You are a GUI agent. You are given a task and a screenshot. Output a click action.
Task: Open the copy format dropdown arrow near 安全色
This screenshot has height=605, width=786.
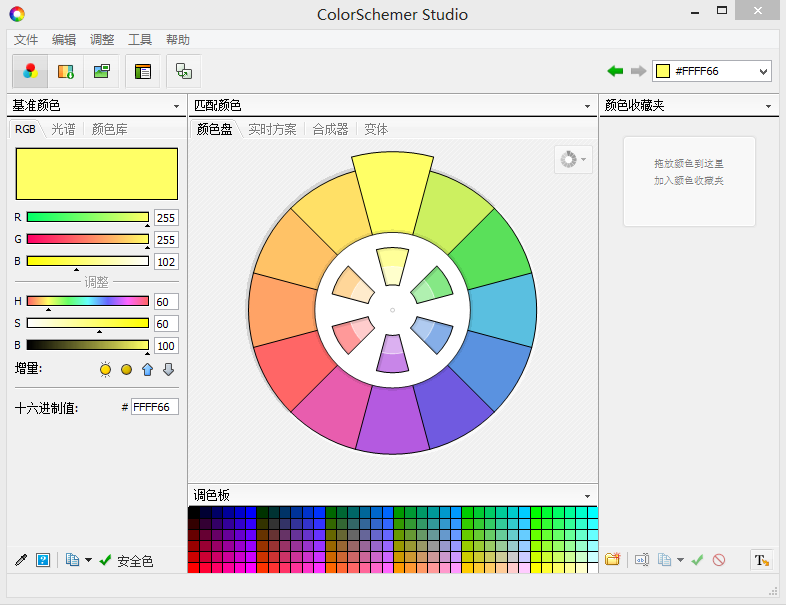pyautogui.click(x=88, y=560)
